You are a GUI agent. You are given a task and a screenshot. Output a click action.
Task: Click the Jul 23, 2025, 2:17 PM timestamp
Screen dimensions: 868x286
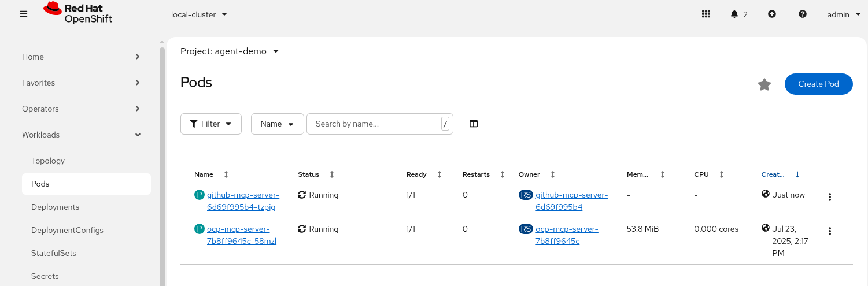[791, 241]
